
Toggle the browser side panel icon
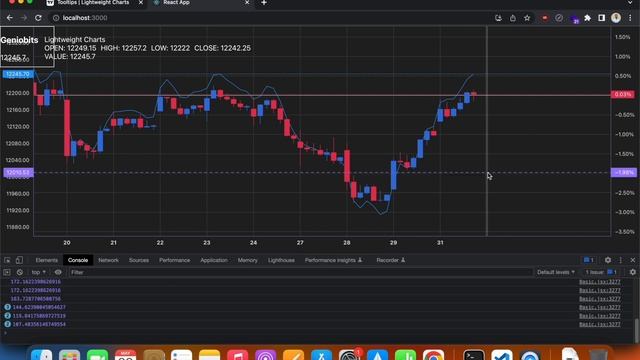pos(602,18)
